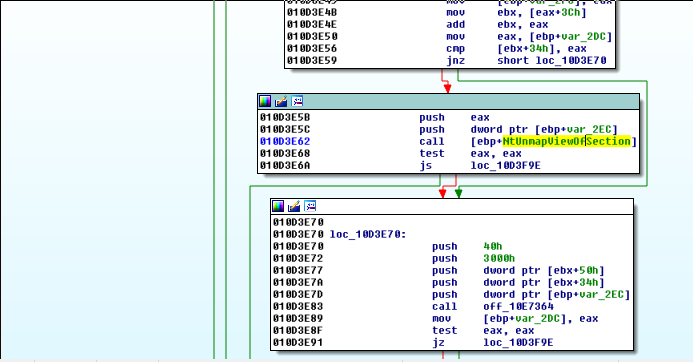Click [ebx+34h] in cmp instruction

coord(526,49)
